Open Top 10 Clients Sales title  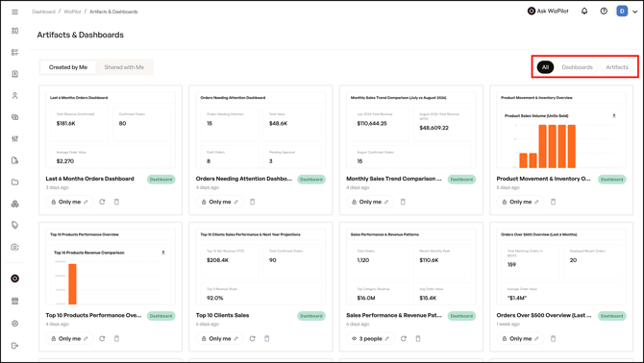coord(222,315)
